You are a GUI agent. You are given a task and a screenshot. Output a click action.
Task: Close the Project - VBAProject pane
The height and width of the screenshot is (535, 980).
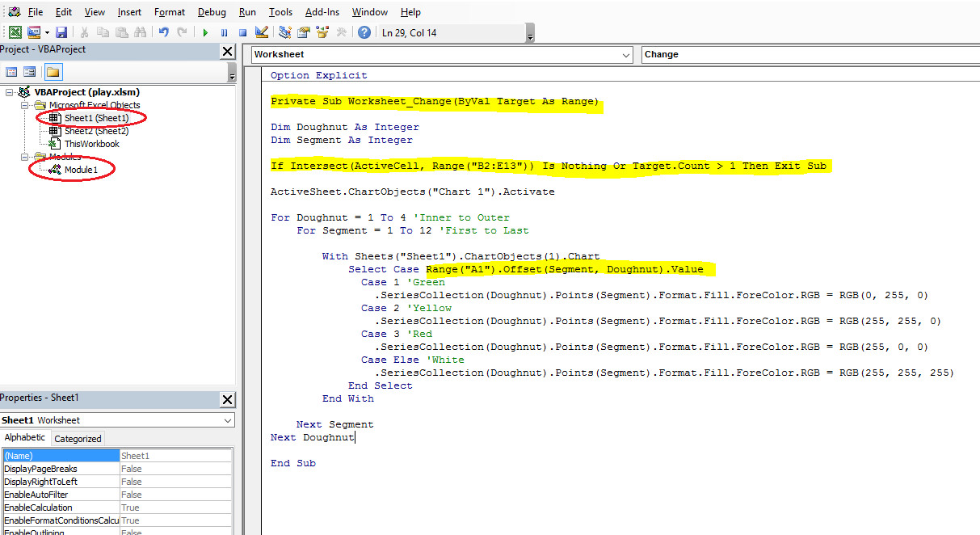pos(227,51)
